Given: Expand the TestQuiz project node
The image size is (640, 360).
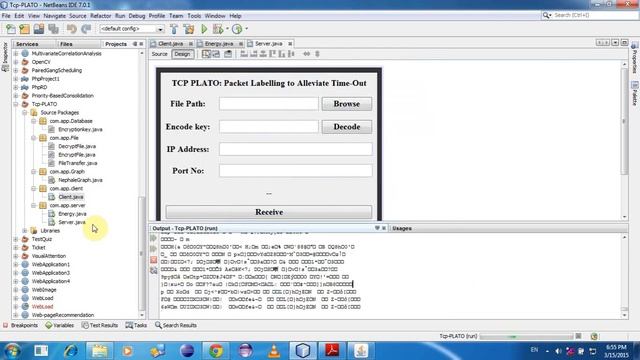Looking at the screenshot, I should point(16,239).
